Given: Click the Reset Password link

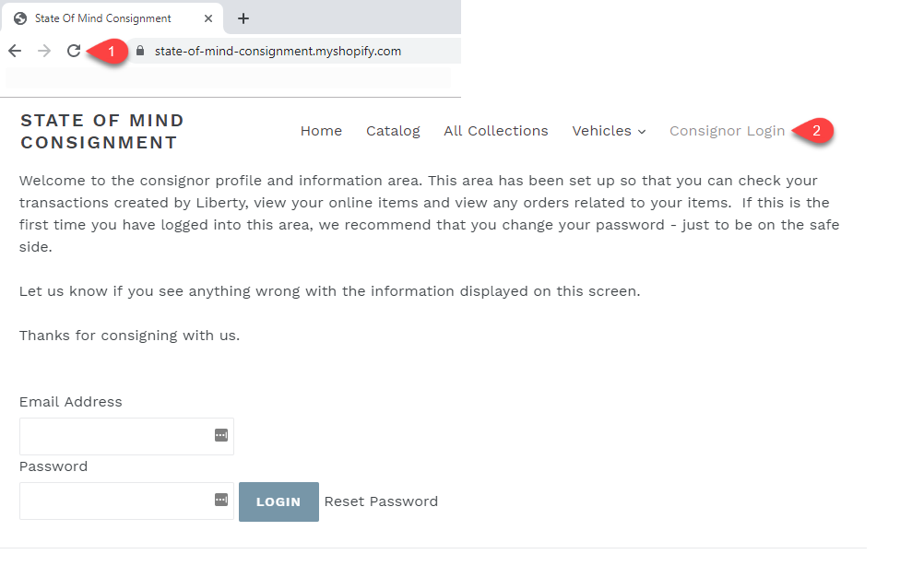Looking at the screenshot, I should 381,501.
